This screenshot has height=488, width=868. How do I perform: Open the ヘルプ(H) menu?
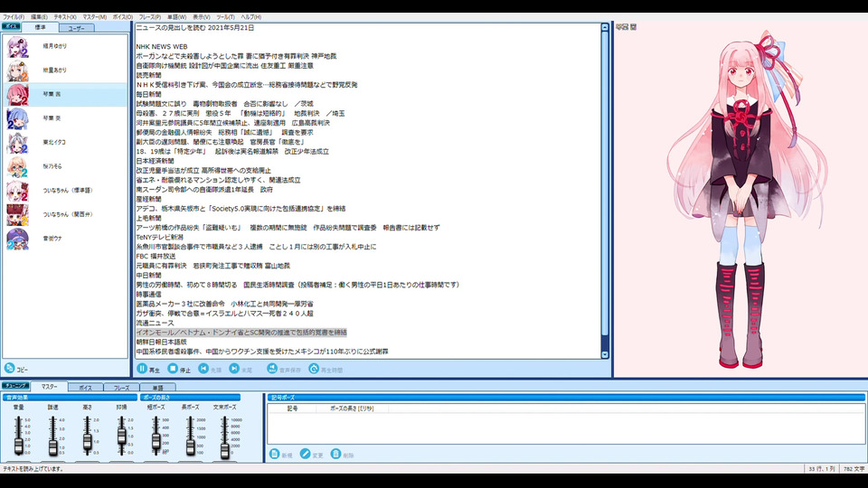click(x=250, y=17)
